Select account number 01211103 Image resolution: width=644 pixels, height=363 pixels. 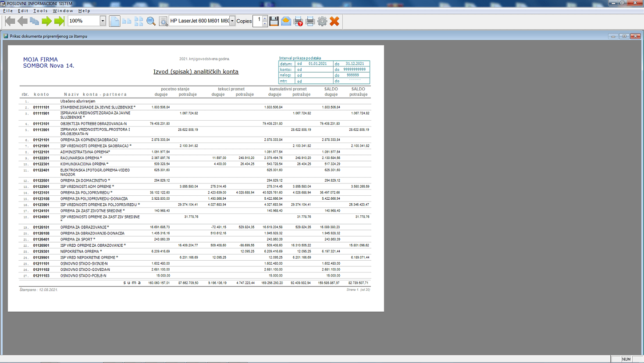pos(41,276)
